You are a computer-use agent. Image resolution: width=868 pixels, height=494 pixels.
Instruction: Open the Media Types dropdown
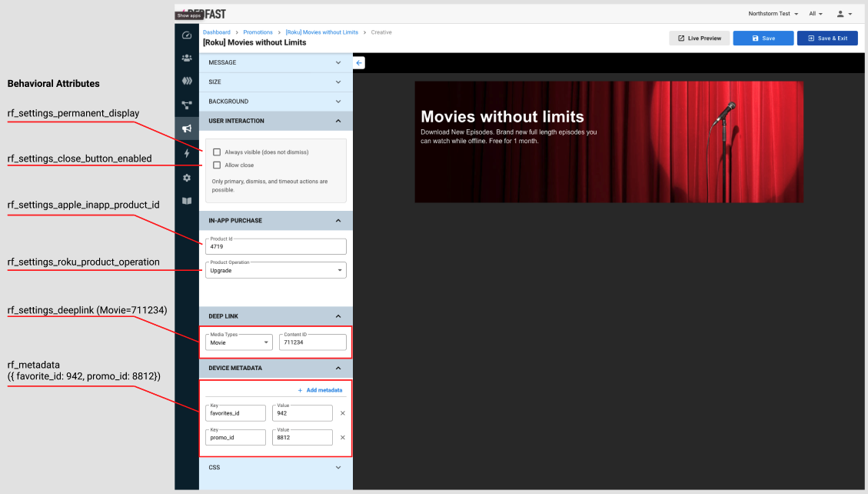pos(238,342)
